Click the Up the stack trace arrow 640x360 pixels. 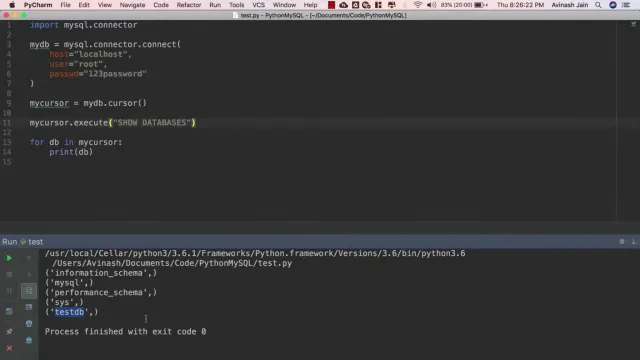click(x=29, y=258)
